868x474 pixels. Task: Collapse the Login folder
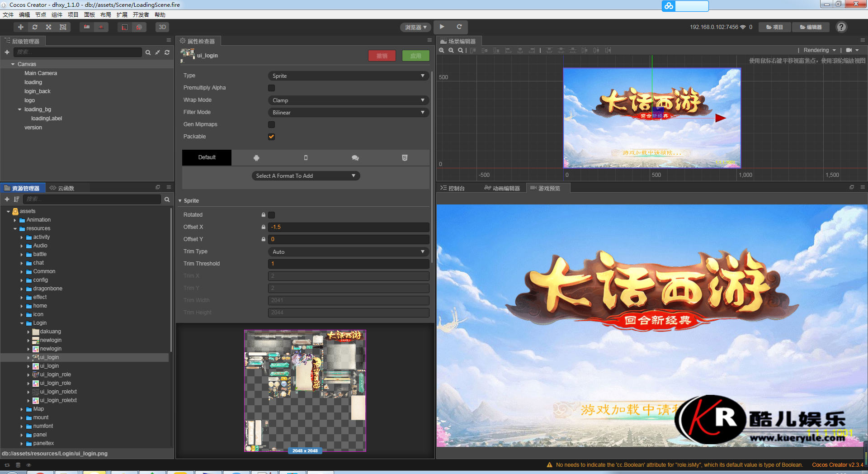point(22,323)
